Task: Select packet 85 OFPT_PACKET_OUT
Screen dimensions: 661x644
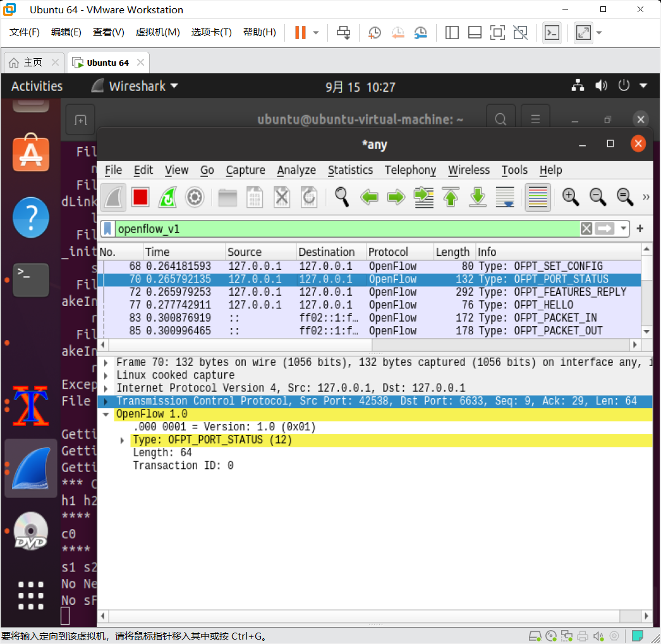Action: [369, 331]
